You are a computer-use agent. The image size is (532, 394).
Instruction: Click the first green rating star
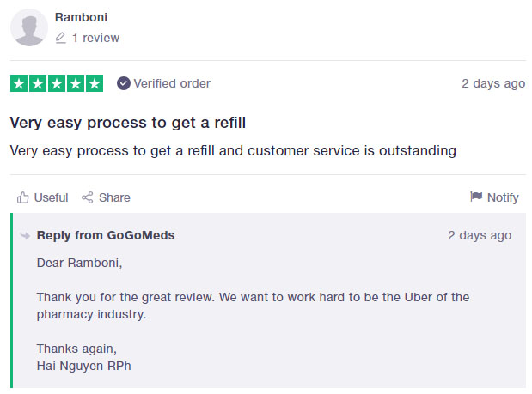pyautogui.click(x=19, y=83)
